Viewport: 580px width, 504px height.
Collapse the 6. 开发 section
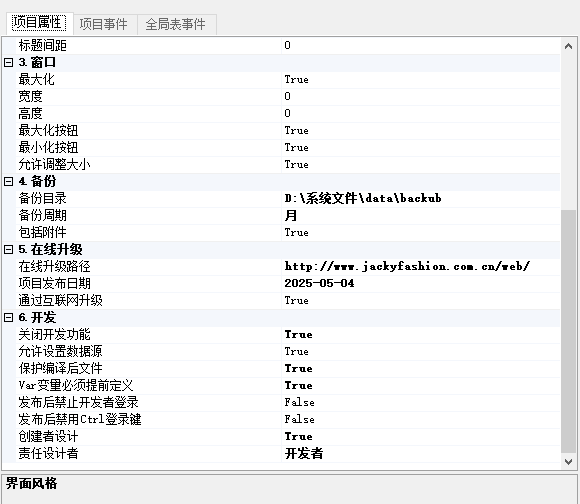[9, 318]
